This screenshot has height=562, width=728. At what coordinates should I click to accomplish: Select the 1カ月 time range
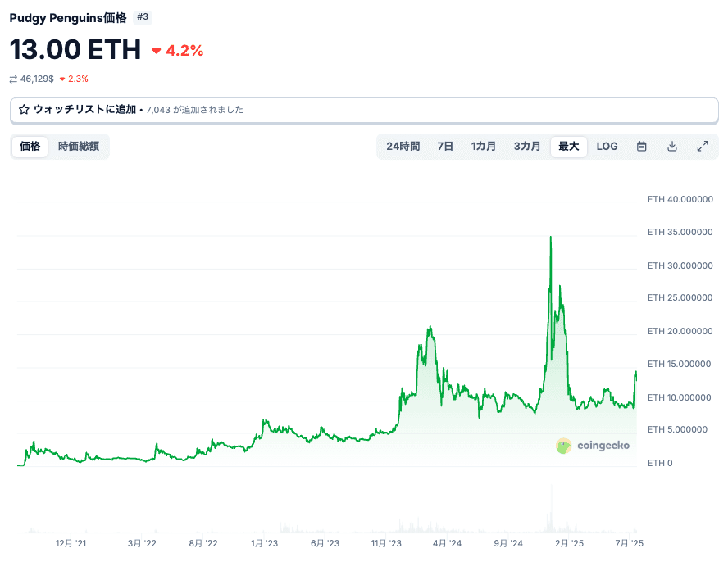(x=484, y=147)
